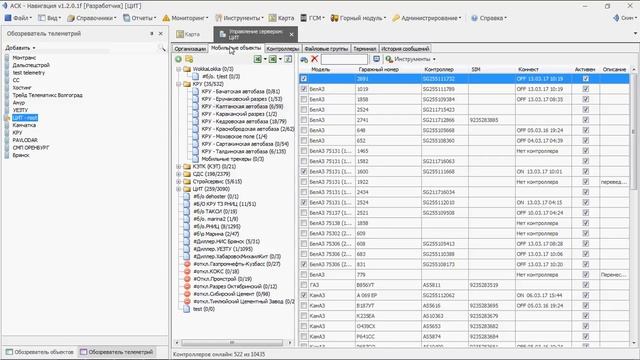Click the icon right of both Excel icons
The height and width of the screenshot is (360, 640).
point(288,59)
